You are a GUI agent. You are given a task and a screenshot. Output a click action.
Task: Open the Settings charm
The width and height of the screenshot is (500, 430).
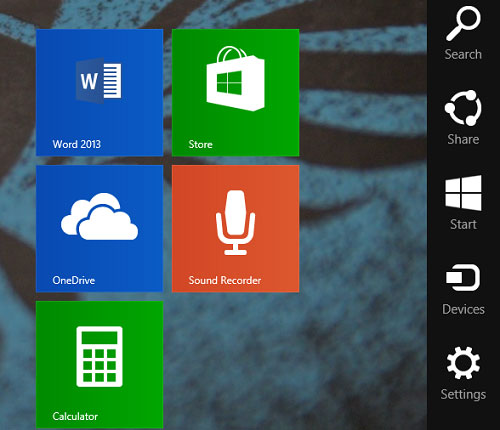(463, 373)
